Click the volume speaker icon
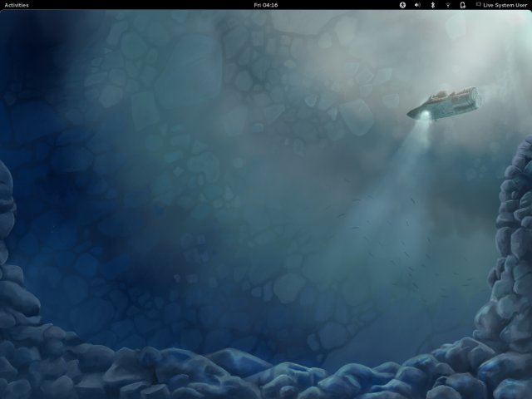Screen dimensions: 532x399 click(417, 5)
